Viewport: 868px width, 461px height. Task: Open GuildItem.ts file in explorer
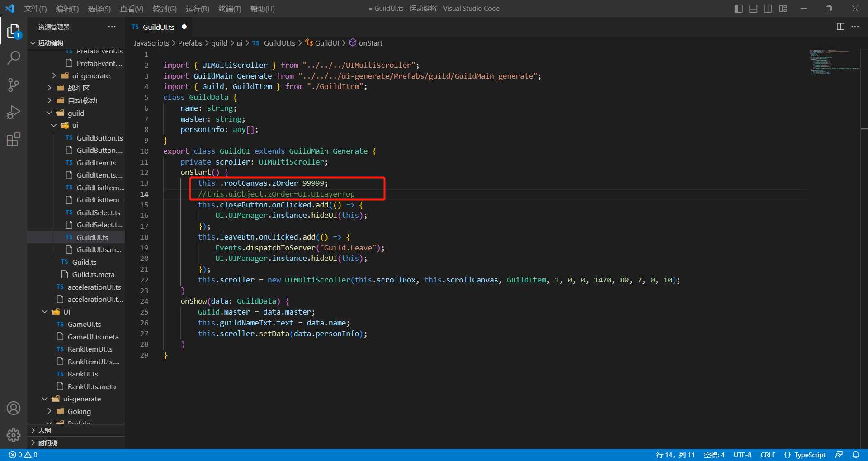(76, 163)
